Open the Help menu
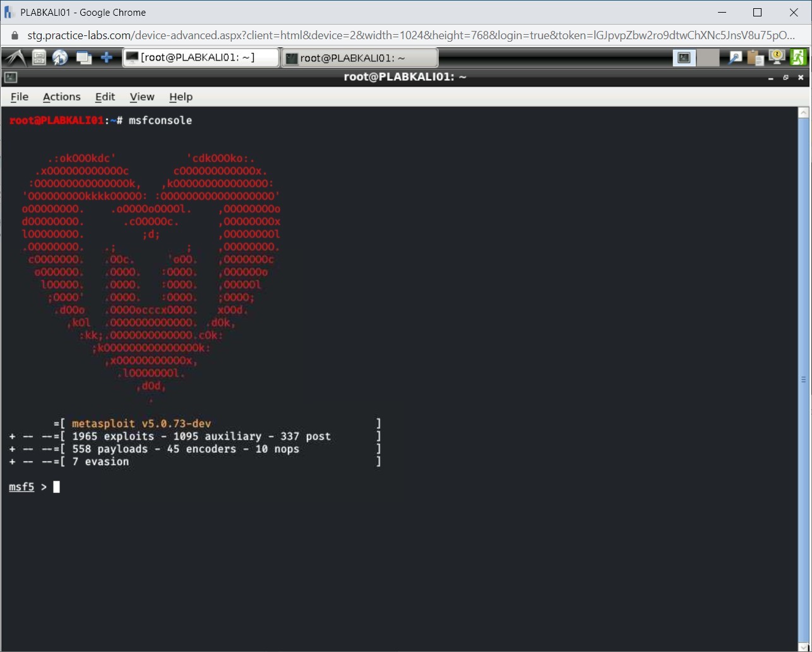This screenshot has height=652, width=812. coord(181,97)
